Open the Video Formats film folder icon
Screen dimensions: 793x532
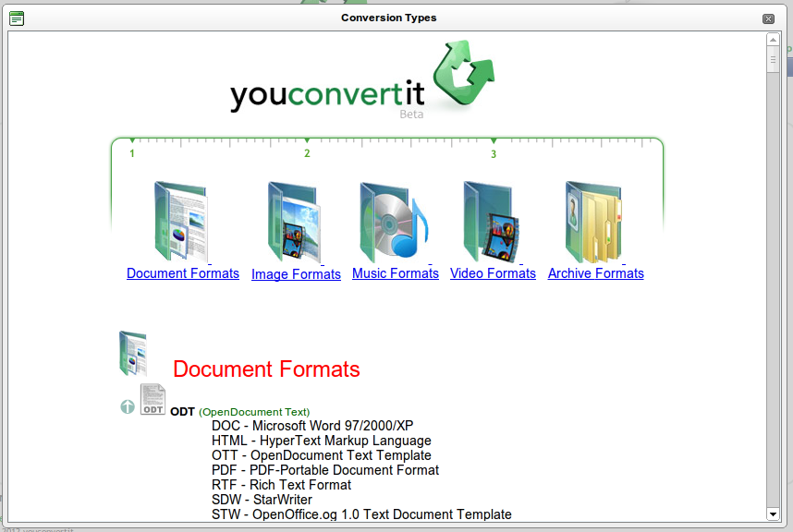point(492,222)
